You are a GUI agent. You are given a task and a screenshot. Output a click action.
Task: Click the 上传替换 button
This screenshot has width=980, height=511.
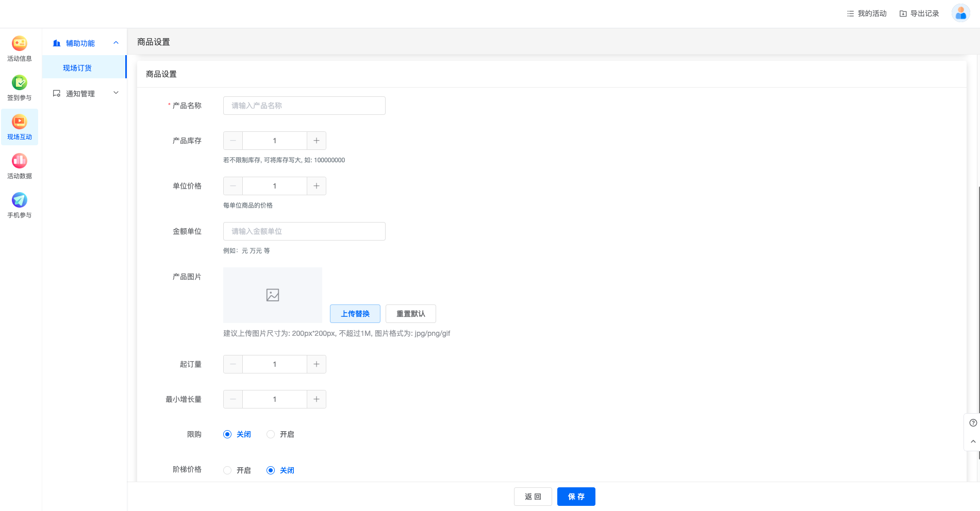click(x=355, y=314)
